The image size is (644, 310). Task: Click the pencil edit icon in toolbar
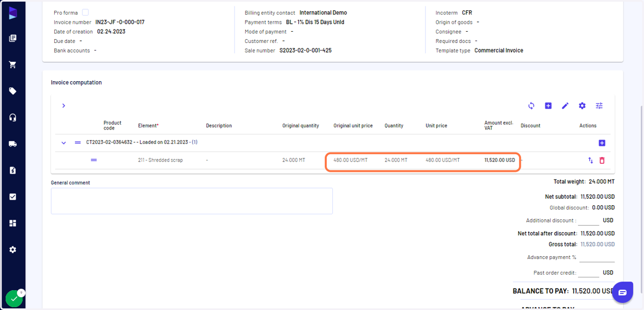[565, 106]
